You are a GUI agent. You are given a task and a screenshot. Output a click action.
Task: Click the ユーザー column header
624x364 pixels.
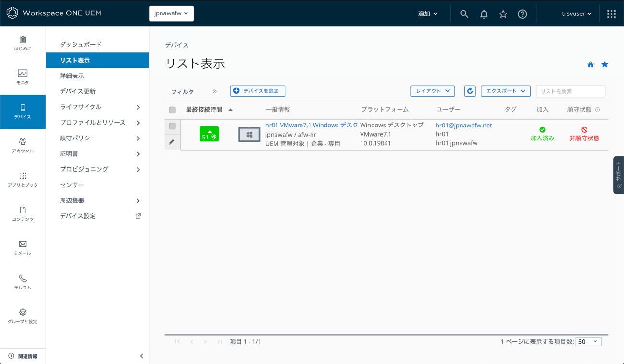point(448,110)
